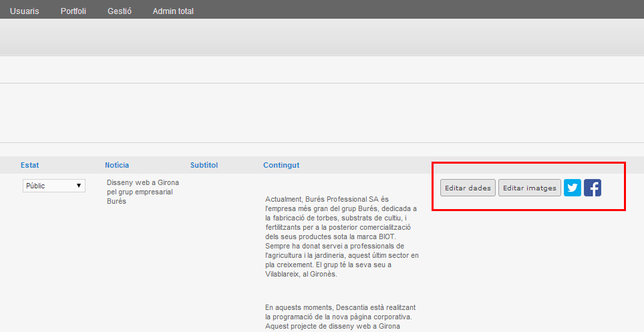The image size is (644, 332).
Task: Sort by the Estat column header
Action: [29, 165]
